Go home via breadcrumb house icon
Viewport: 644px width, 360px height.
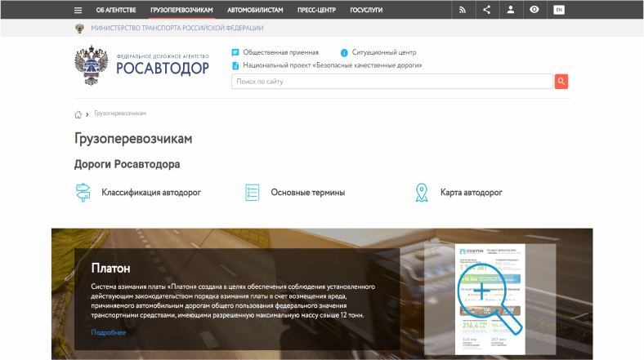point(78,114)
